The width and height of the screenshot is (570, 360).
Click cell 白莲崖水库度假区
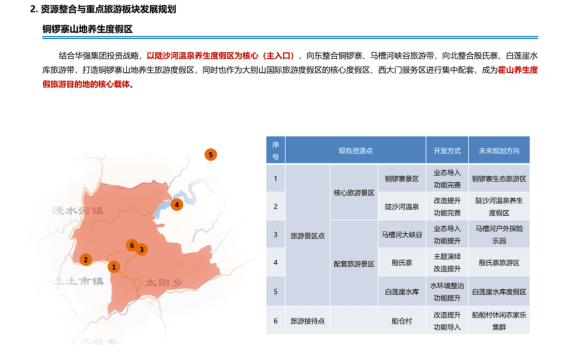[499, 292]
